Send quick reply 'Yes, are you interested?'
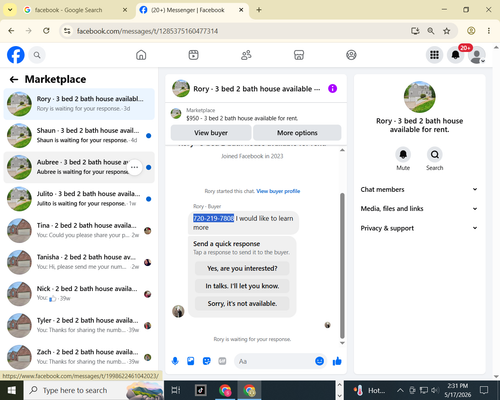The width and height of the screenshot is (500, 400). click(x=242, y=268)
